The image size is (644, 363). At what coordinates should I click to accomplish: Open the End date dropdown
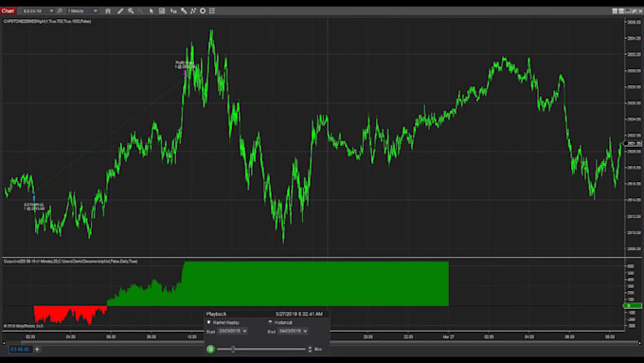tap(294, 331)
